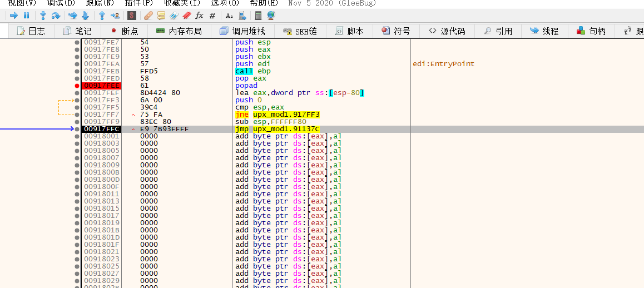Select the bytes 8D4424 80
This screenshot has width=644, height=288.
point(160,93)
